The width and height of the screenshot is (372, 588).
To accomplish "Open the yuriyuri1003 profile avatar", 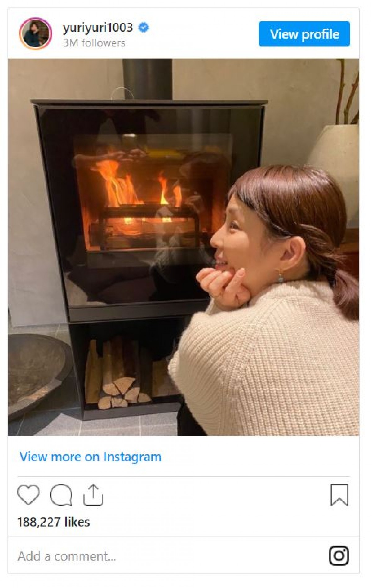I will click(x=35, y=34).
